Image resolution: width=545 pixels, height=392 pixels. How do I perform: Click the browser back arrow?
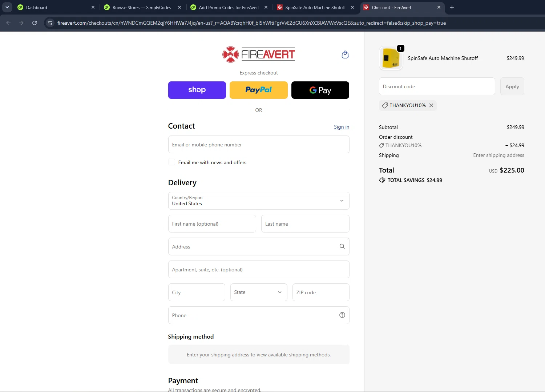point(8,23)
